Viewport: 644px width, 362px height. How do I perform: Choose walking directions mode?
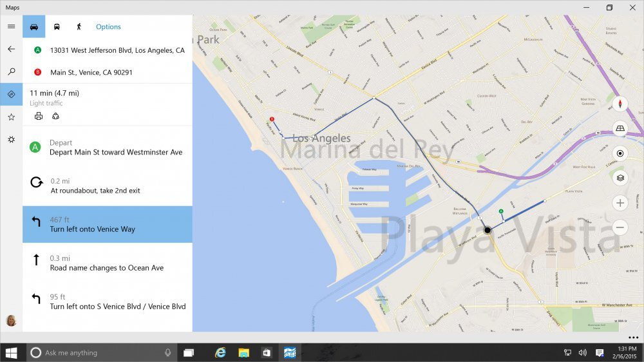tap(79, 26)
